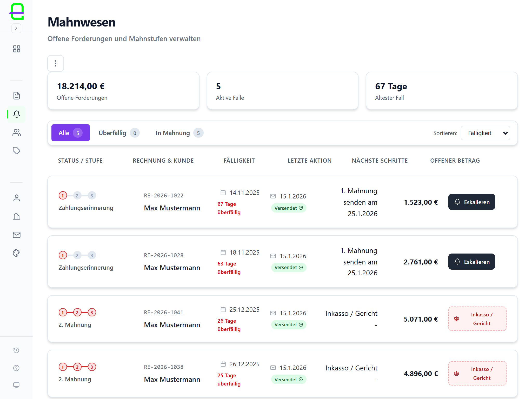Open the history clock icon in sidebar

click(x=16, y=350)
